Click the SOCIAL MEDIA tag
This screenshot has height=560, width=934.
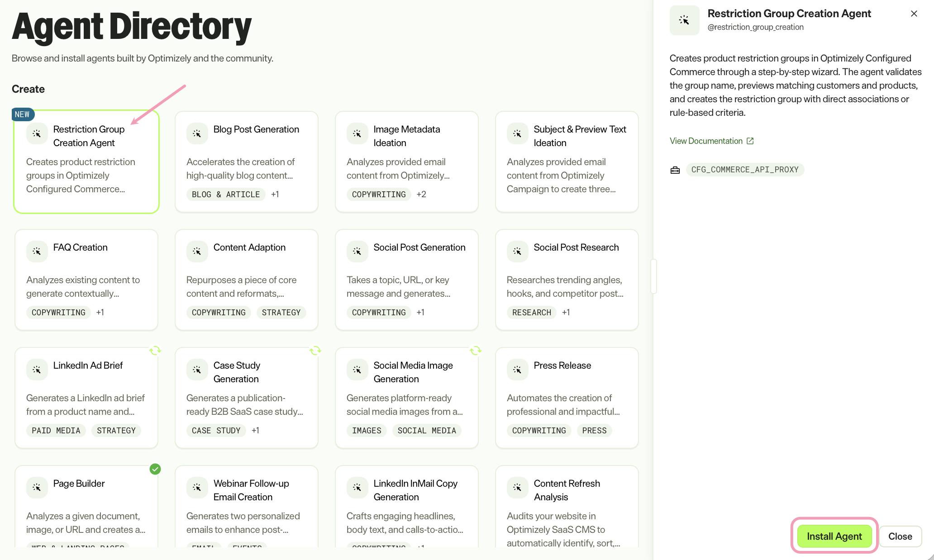coord(427,431)
